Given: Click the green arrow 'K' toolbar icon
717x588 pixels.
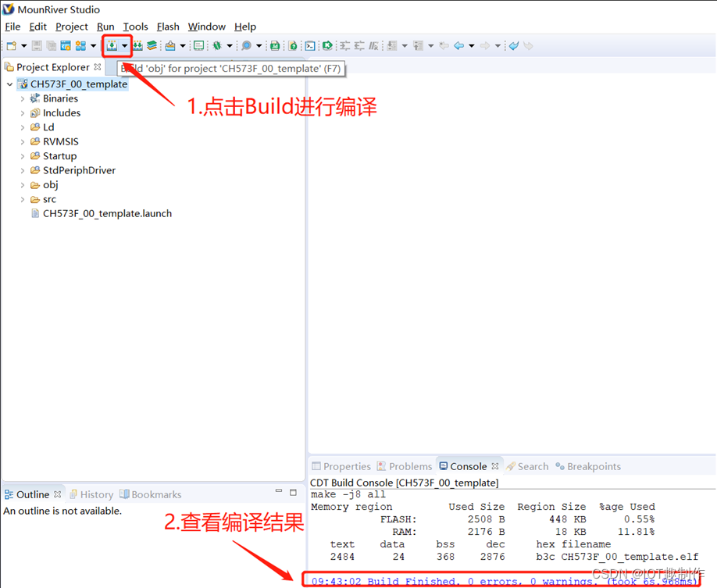Looking at the screenshot, I should pyautogui.click(x=327, y=46).
